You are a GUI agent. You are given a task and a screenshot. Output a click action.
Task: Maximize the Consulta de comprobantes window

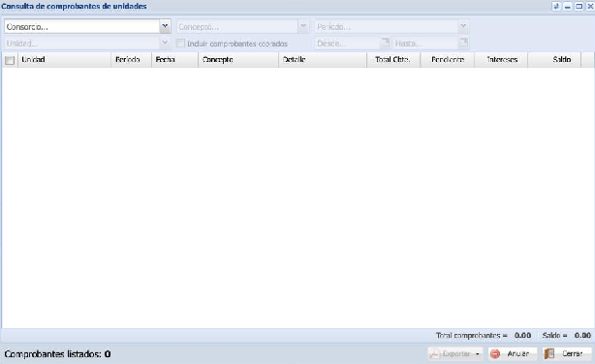pyautogui.click(x=579, y=6)
